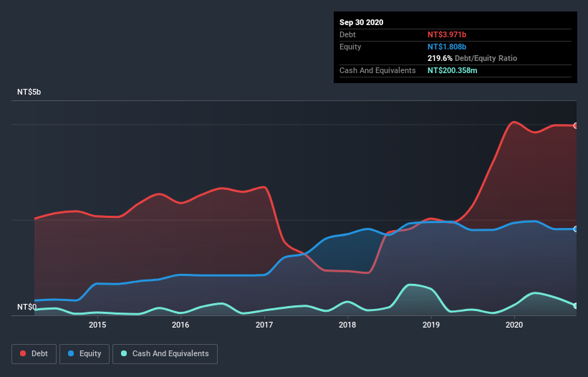Click the NT$1.808b equity value
The height and width of the screenshot is (377, 588).
pyautogui.click(x=447, y=47)
